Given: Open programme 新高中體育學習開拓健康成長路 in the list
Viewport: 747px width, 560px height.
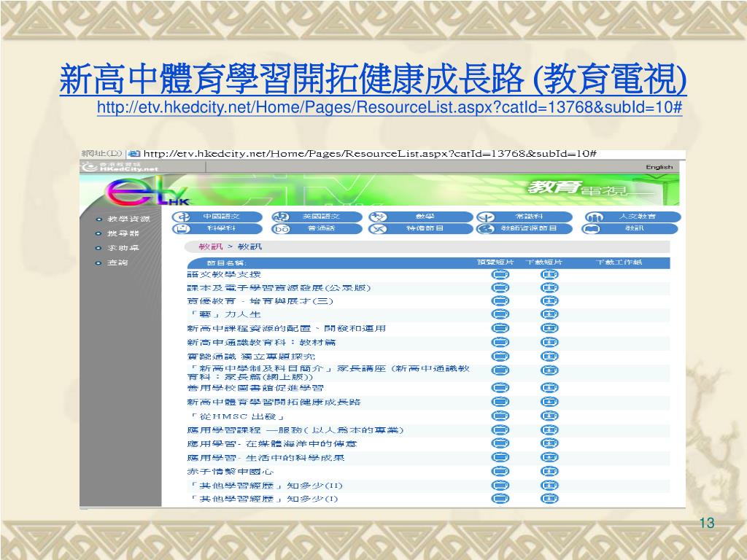Looking at the screenshot, I should click(x=274, y=402).
